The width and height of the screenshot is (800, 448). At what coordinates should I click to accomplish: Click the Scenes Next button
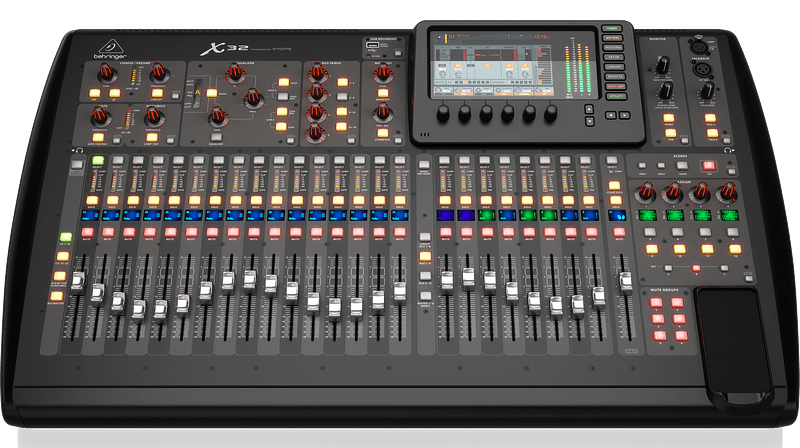[x=661, y=166]
